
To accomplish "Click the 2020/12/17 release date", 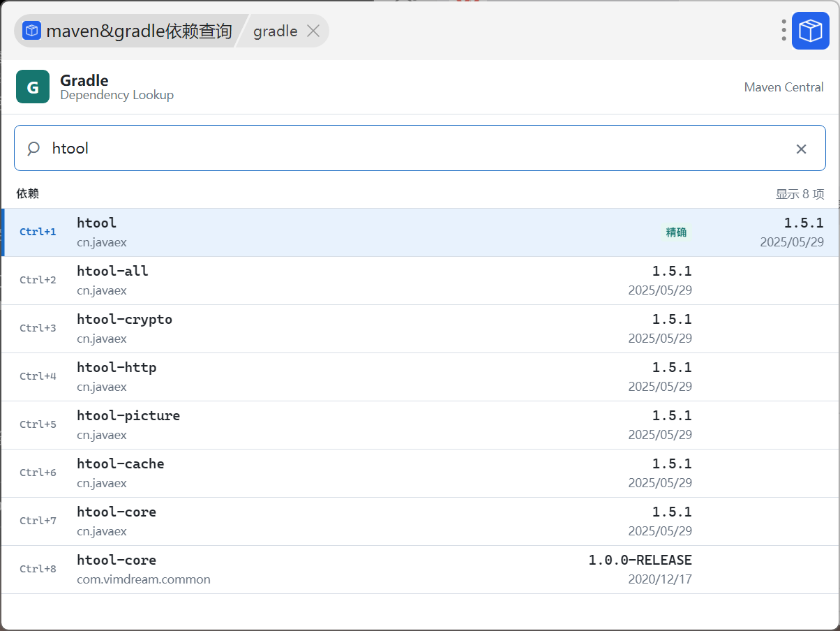I will (660, 579).
